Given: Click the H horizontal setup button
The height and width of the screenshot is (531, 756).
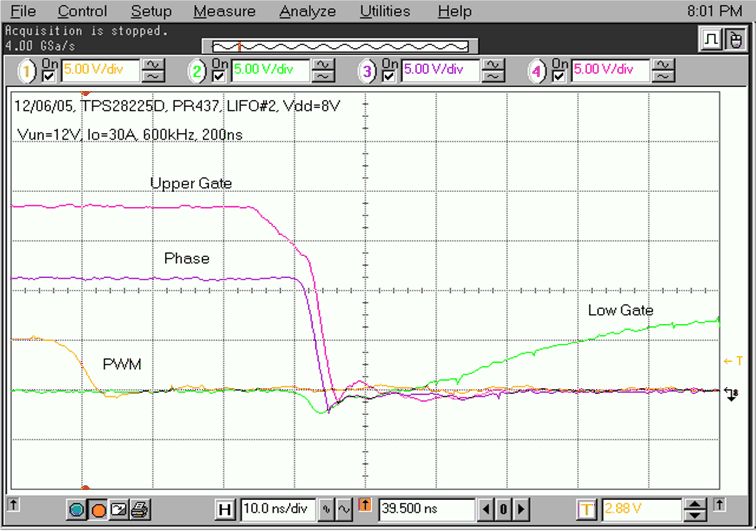Looking at the screenshot, I should pyautogui.click(x=225, y=509).
